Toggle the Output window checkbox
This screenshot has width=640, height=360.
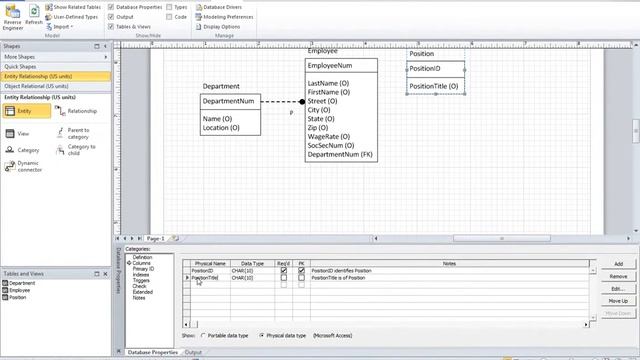111,17
